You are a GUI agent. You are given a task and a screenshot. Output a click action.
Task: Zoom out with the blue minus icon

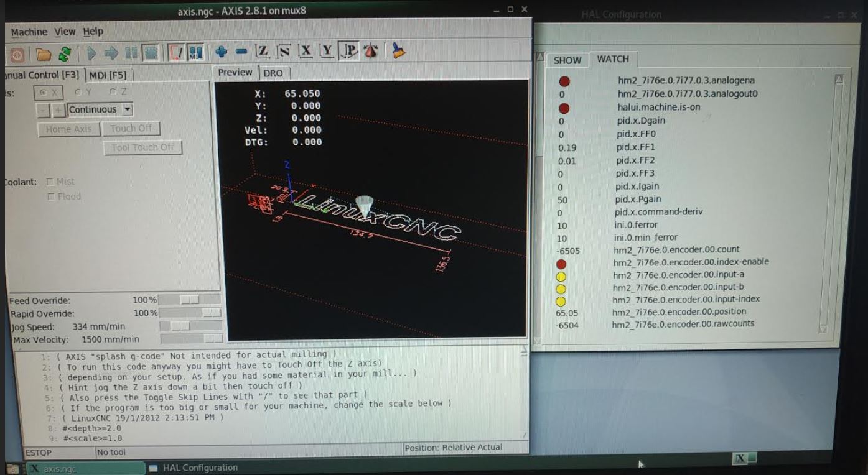pos(241,53)
